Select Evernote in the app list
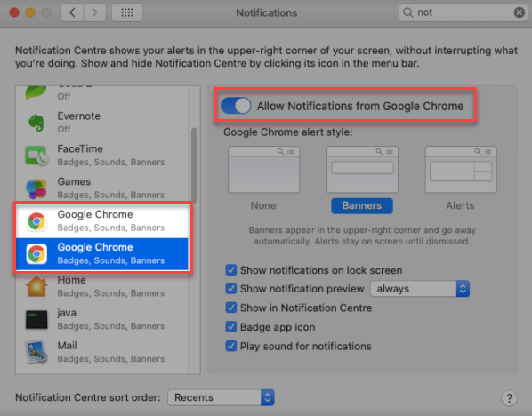 (x=101, y=122)
